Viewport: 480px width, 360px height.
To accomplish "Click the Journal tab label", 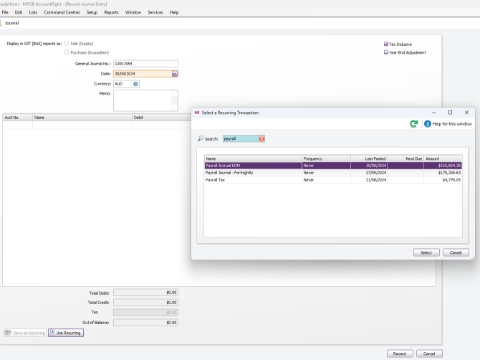I will (12, 23).
